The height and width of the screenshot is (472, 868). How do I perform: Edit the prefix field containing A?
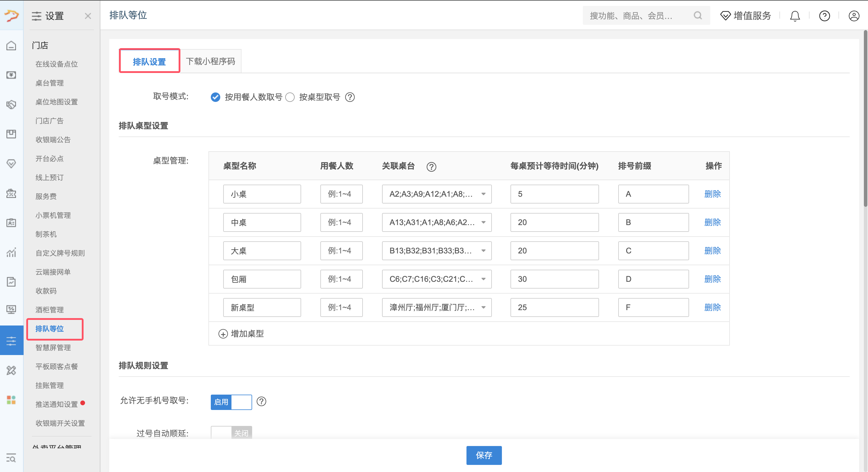click(x=653, y=194)
